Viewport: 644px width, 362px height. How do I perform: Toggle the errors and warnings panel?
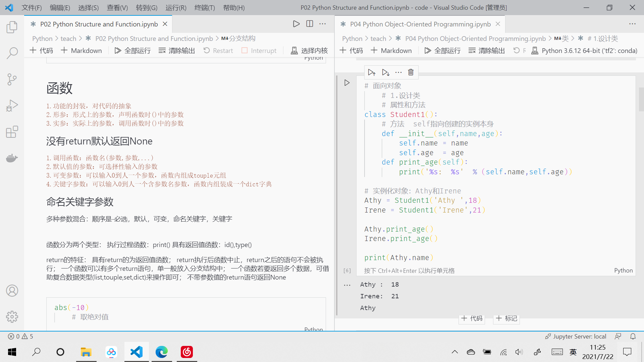21,336
